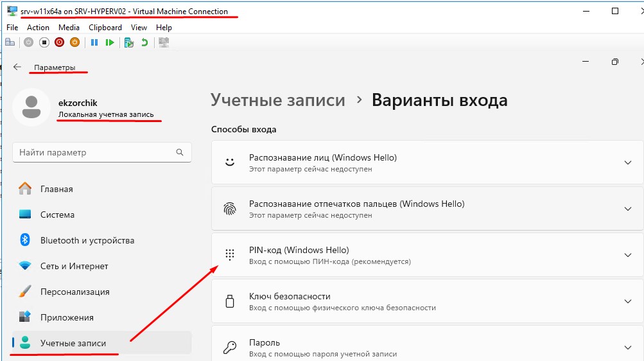Open the Clipboard menu
644x361 pixels.
105,28
